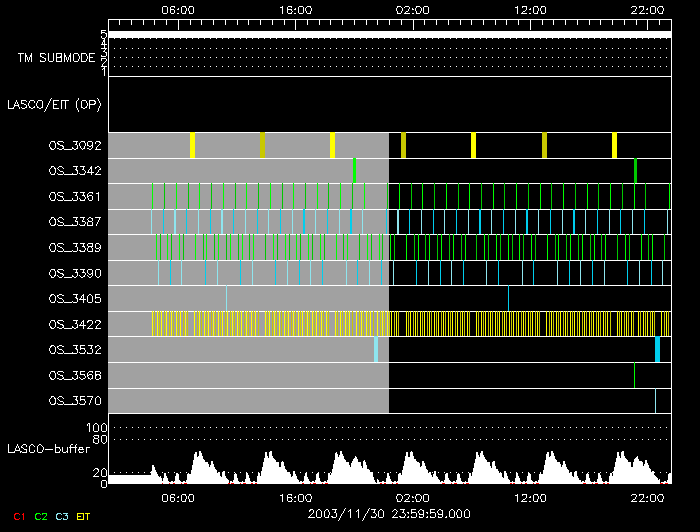Click the green C2 legend entry

41,515
